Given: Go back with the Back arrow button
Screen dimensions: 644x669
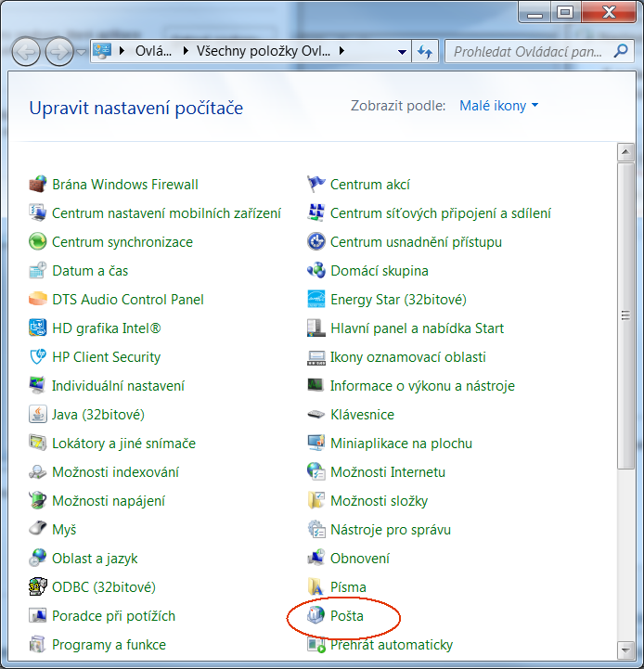Looking at the screenshot, I should 26,52.
